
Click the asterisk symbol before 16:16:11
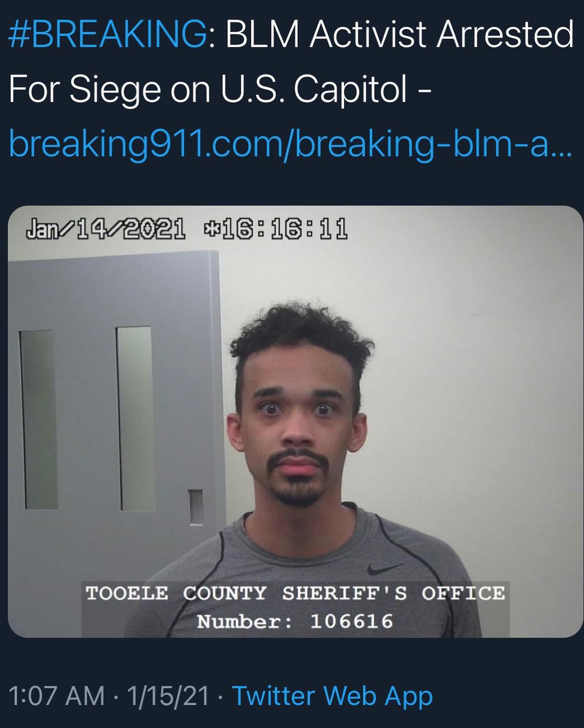click(210, 228)
